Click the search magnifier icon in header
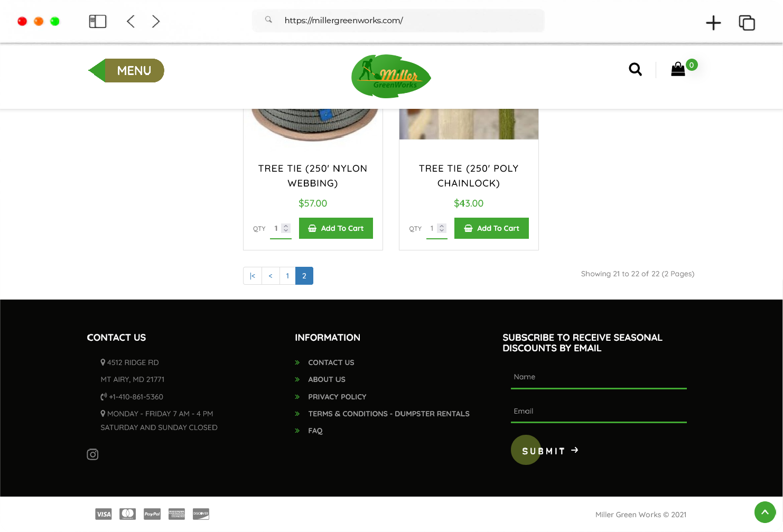 coord(635,69)
